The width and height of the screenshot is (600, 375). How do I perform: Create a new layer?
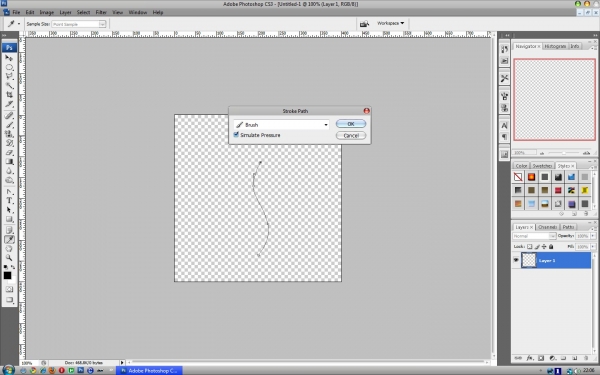coord(575,358)
